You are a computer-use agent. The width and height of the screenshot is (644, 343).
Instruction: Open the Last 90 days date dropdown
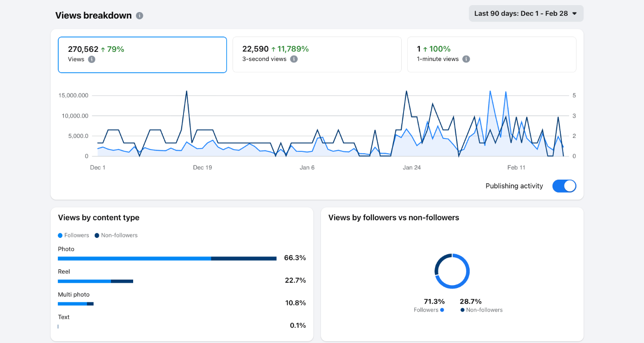(x=526, y=13)
